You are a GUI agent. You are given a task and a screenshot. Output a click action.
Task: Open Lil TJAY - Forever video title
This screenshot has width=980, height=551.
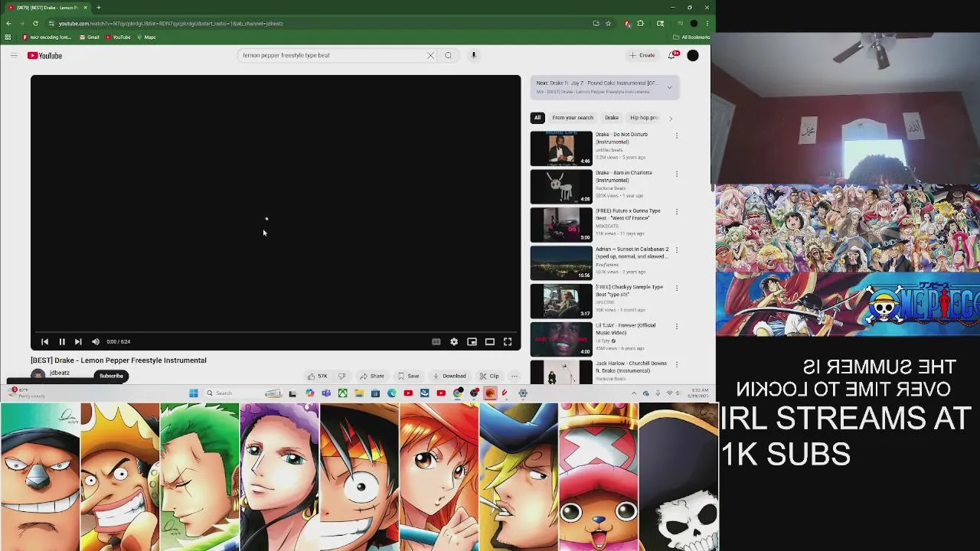coord(626,329)
